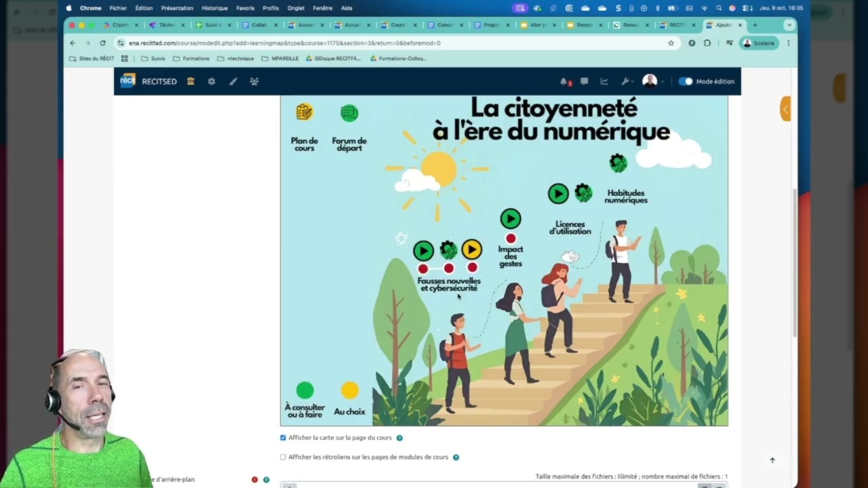The width and height of the screenshot is (868, 488).
Task: Click gear-runner marker above Habitudes numériques
Action: [618, 163]
